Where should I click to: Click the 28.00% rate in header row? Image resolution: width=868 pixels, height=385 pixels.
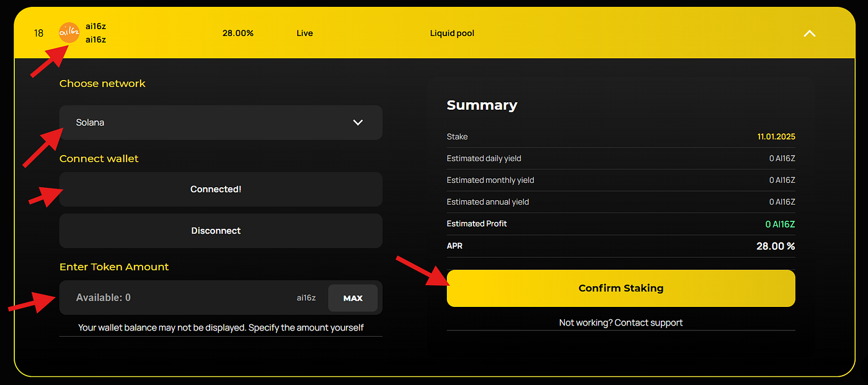(238, 33)
